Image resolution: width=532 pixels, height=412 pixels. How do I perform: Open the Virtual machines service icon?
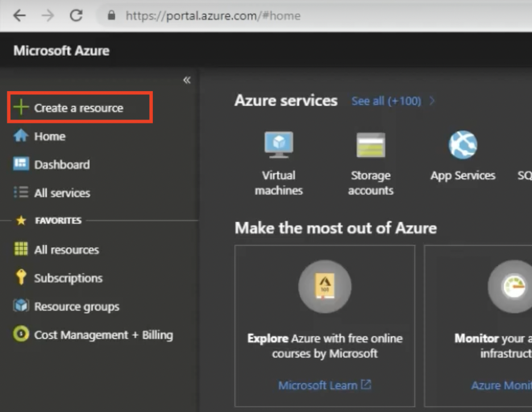pyautogui.click(x=279, y=145)
